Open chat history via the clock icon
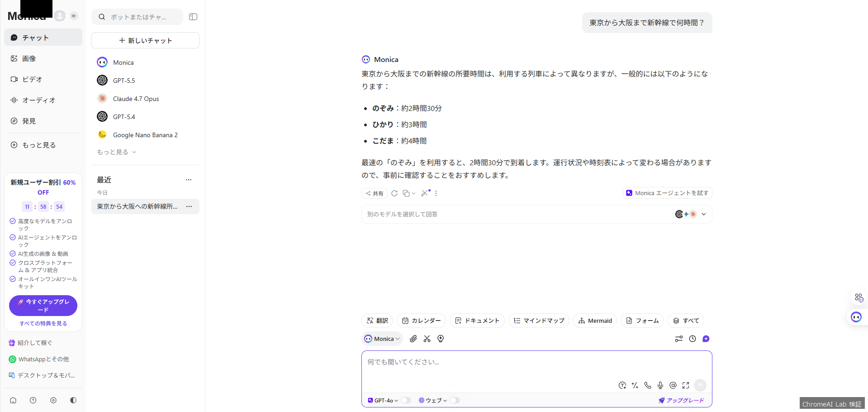Viewport: 868px width, 412px height. pyautogui.click(x=693, y=339)
